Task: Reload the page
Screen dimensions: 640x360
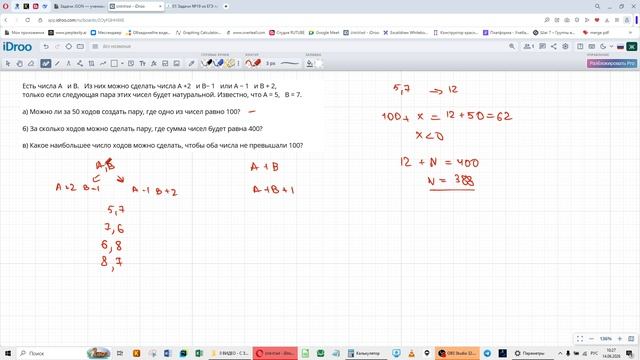Action: (27, 20)
